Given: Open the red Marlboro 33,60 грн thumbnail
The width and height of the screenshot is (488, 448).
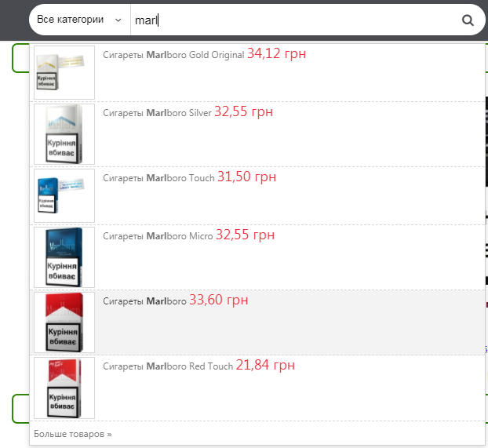Looking at the screenshot, I should [64, 322].
